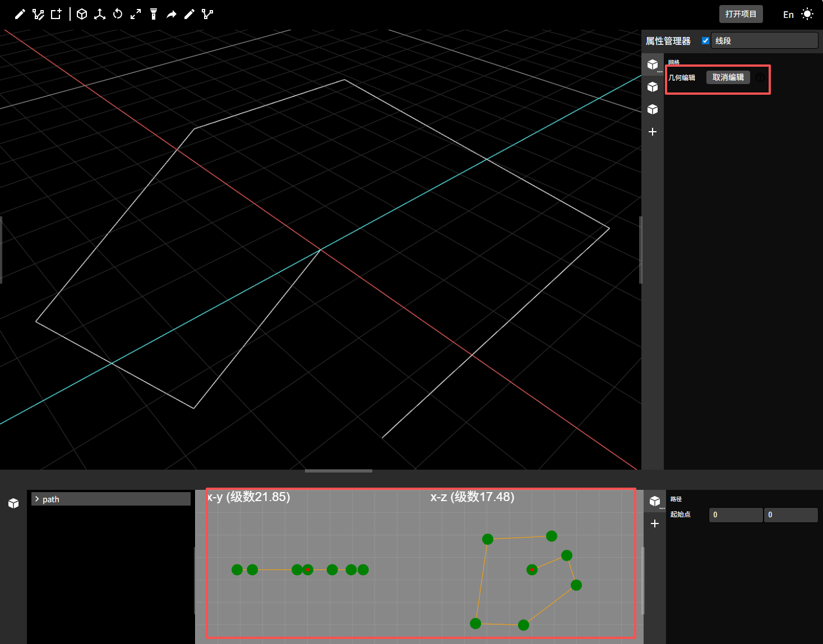Choose the three-axis translate tool
The image size is (823, 644).
[100, 14]
